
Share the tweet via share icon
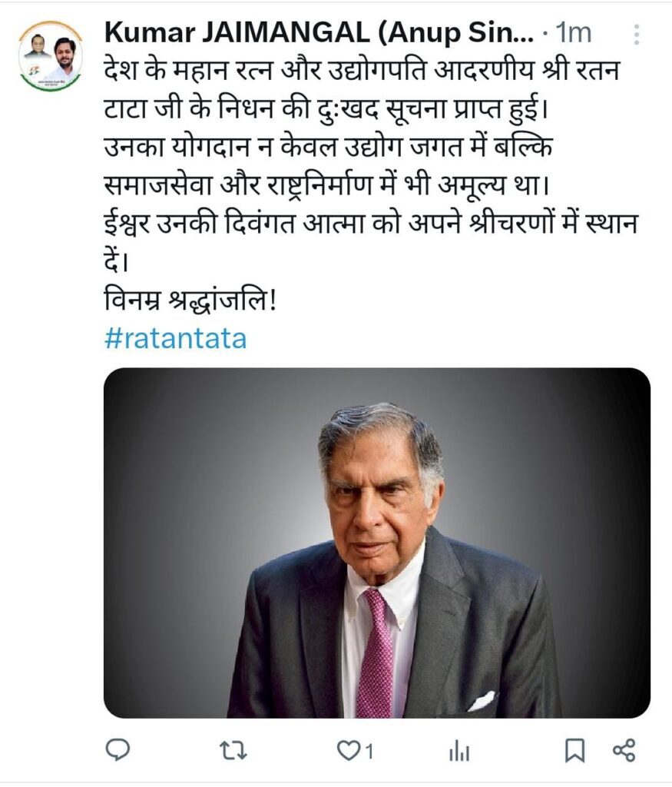pos(624,750)
